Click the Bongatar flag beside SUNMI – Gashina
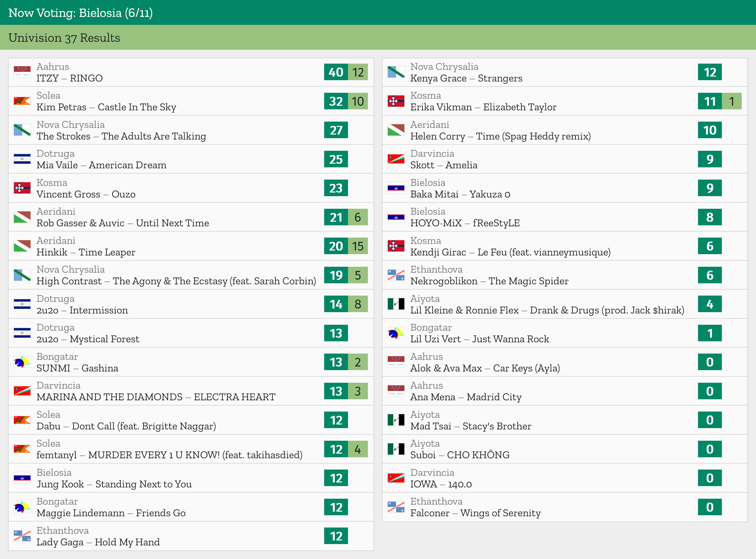 click(x=22, y=362)
